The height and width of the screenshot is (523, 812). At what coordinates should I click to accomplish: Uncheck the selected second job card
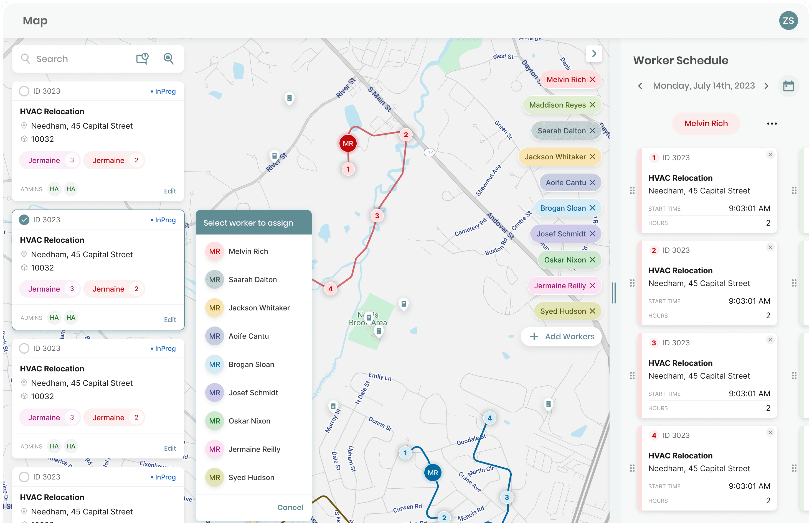click(24, 220)
